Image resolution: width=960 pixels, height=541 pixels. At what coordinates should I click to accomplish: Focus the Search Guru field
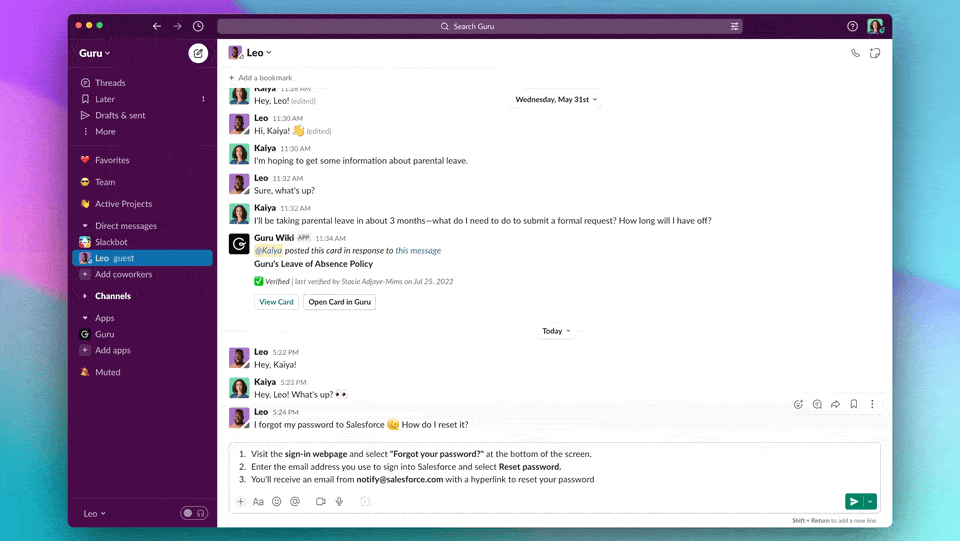pyautogui.click(x=479, y=26)
